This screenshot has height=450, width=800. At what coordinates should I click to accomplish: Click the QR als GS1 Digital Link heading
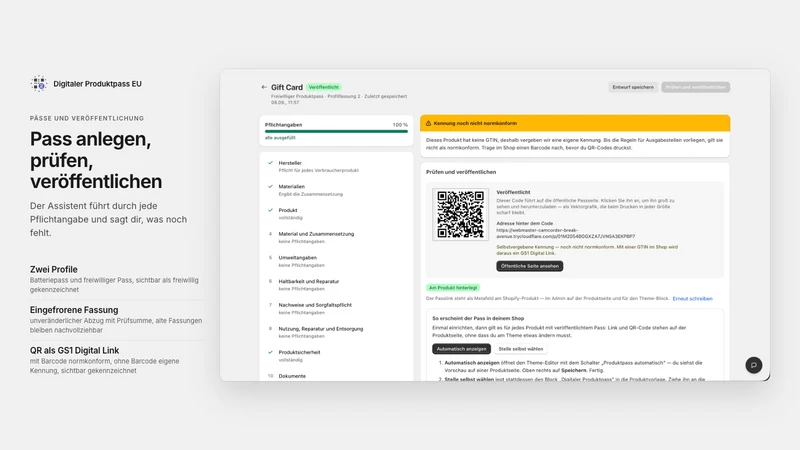[x=74, y=351]
